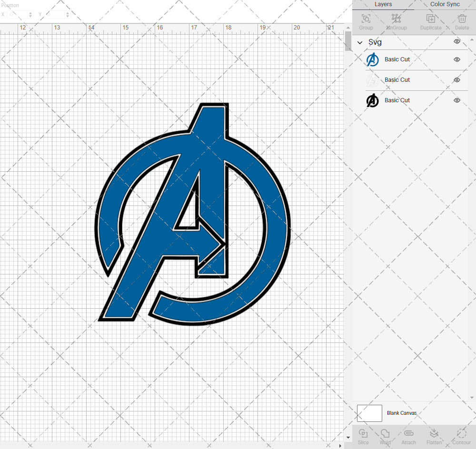Hide the blue Basic Cut layer
476x449 pixels.
coord(457,59)
